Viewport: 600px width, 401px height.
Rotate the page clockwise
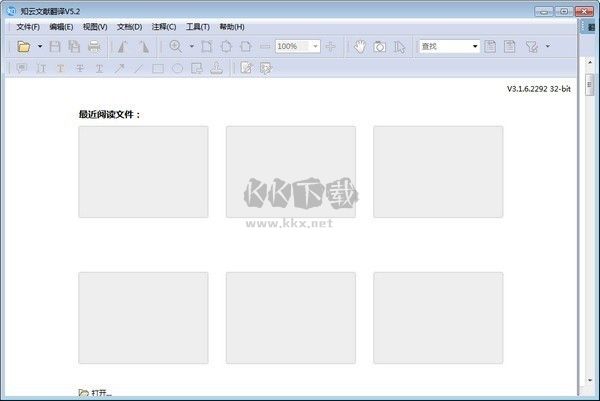pyautogui.click(x=144, y=47)
